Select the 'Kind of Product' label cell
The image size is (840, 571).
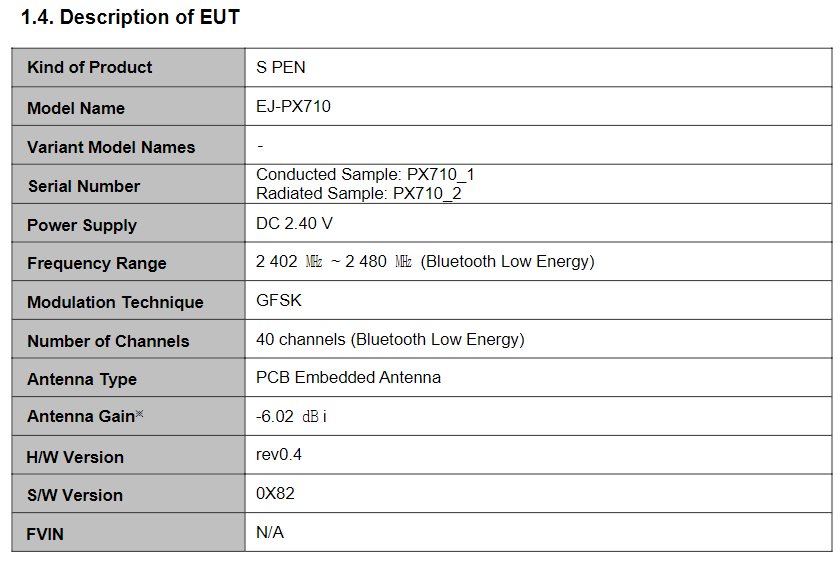[x=129, y=67]
